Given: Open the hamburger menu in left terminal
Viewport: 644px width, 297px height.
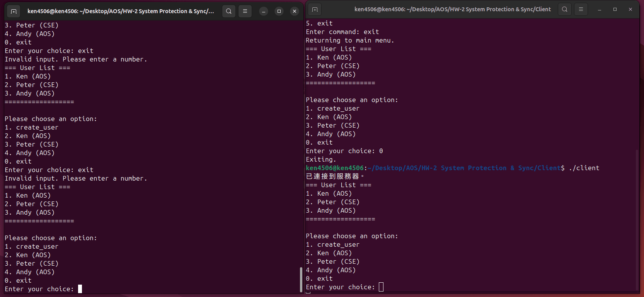Looking at the screenshot, I should click(245, 11).
